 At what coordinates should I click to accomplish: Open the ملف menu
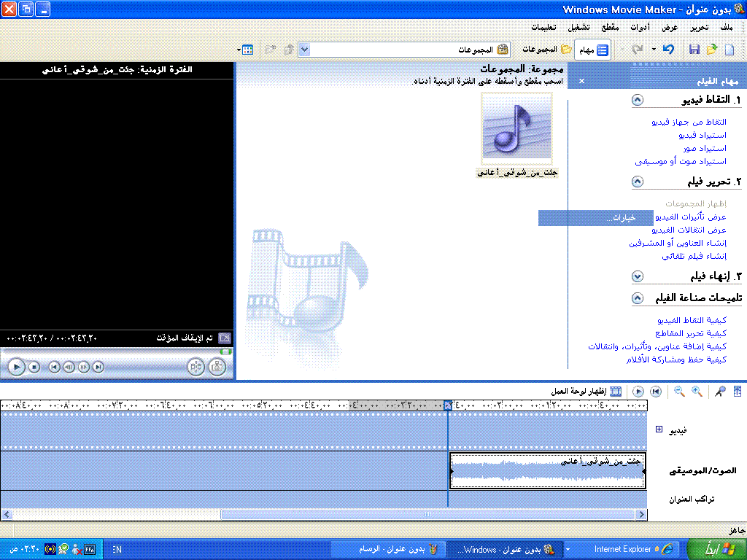click(726, 27)
